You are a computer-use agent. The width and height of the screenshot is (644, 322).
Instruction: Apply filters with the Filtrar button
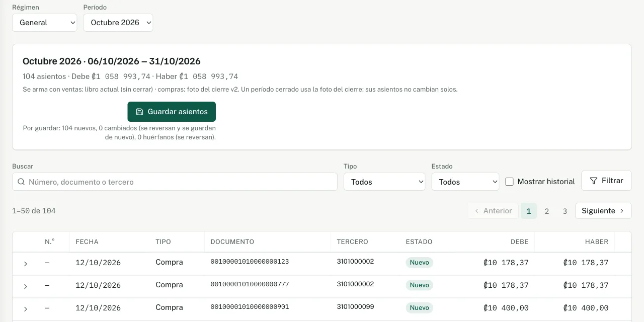coord(606,181)
